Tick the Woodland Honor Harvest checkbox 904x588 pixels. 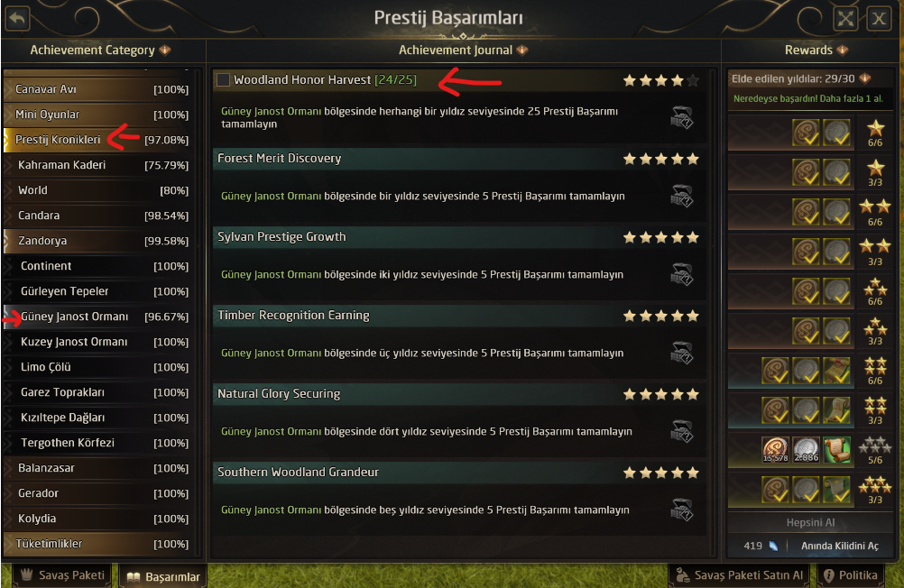[223, 80]
